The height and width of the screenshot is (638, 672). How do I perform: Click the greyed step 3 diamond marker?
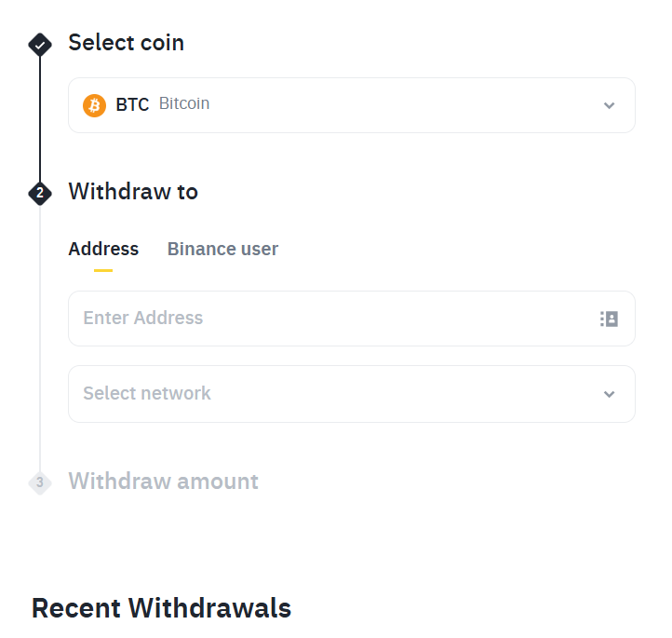(40, 482)
